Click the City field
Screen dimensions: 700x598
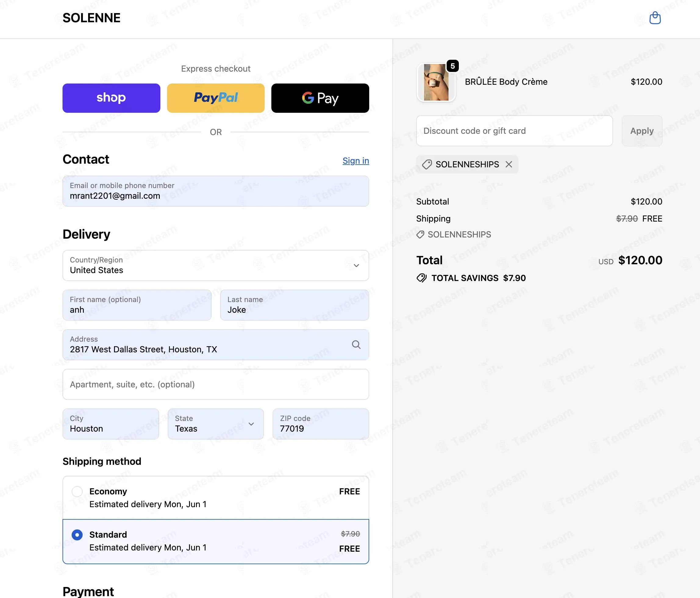(x=111, y=424)
